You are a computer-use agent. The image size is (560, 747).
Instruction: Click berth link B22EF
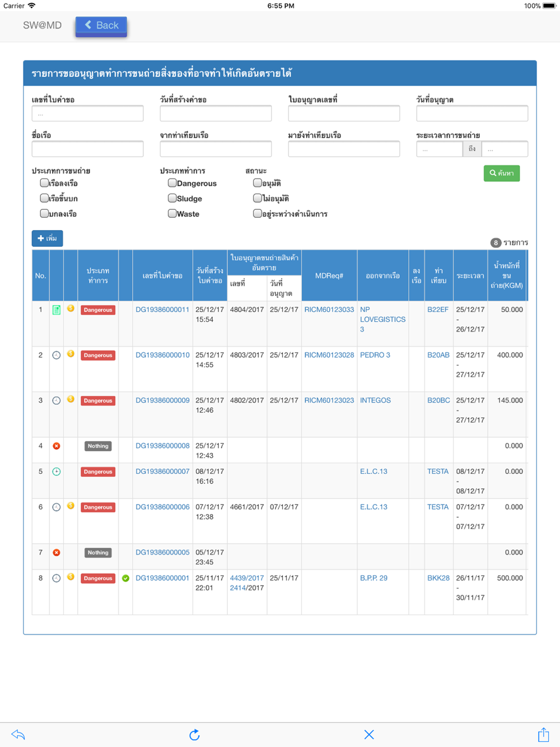point(438,310)
